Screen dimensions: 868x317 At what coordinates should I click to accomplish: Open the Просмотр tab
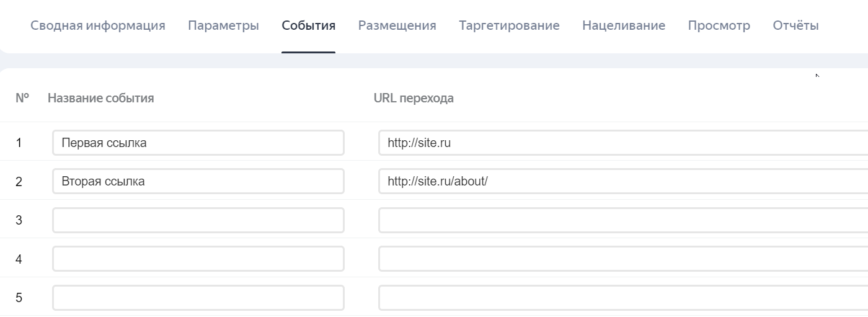719,25
